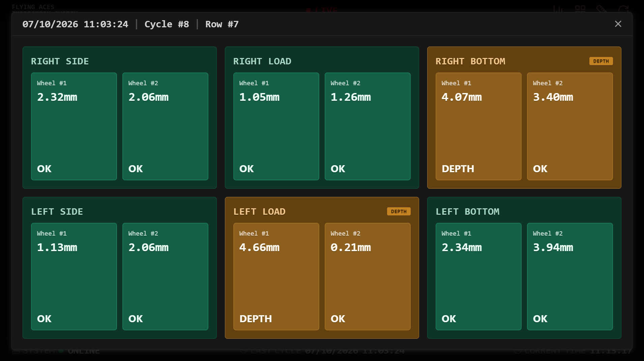Viewport: 644px width, 361px height.
Task: Click DEPTH status under Left Load Wheel #1
Action: [x=256, y=319]
